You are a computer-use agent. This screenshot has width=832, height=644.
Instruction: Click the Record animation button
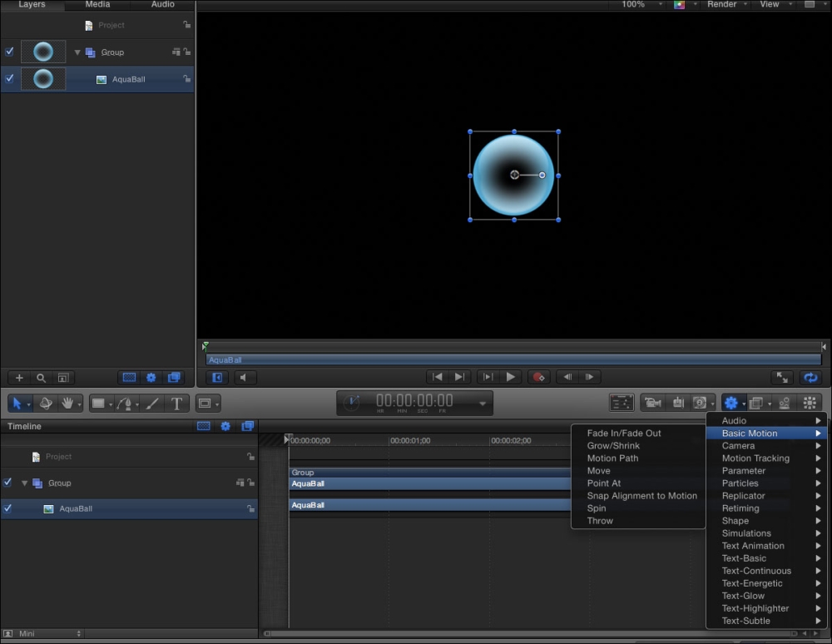click(x=538, y=377)
